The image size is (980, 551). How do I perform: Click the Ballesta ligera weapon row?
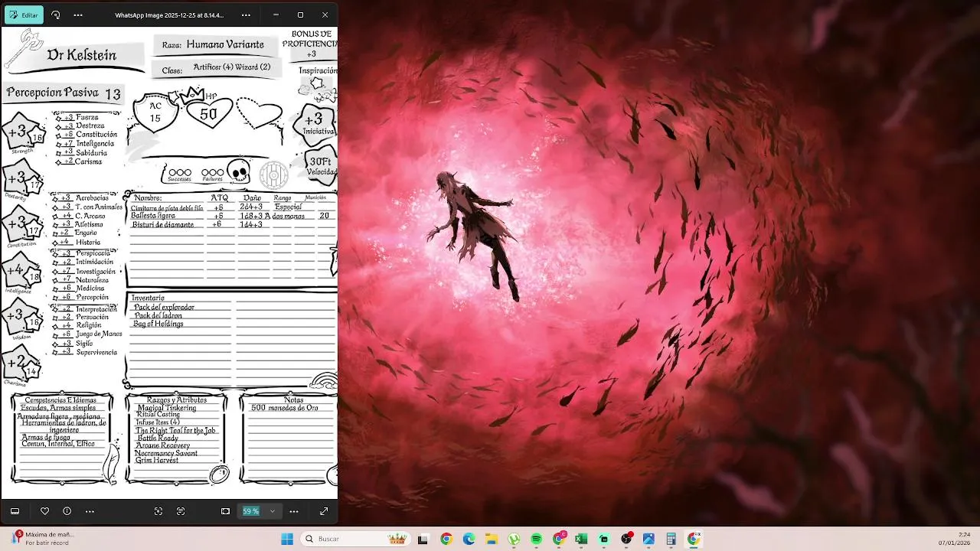pos(232,216)
